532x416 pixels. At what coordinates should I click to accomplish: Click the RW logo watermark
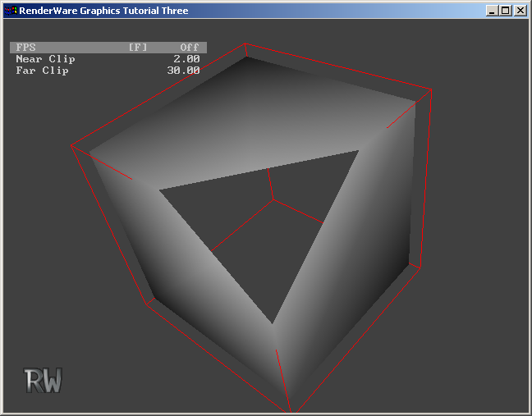pos(43,380)
